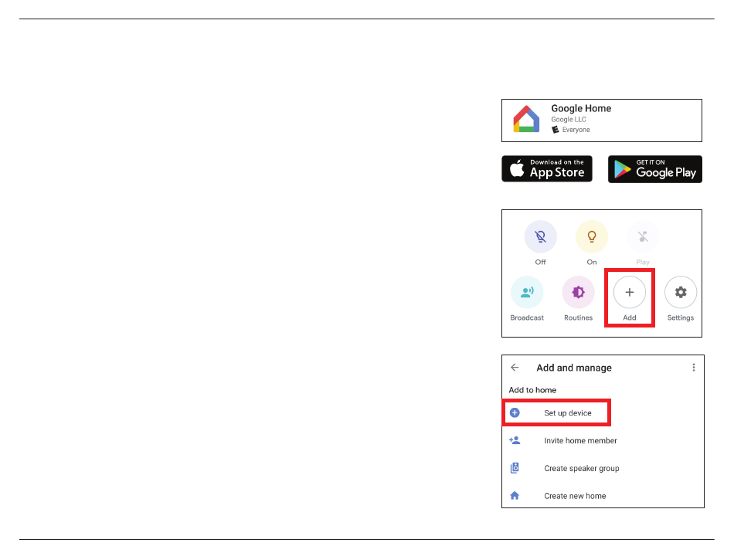Click the speaker icon beside Create speaker group
The height and width of the screenshot is (560, 734).
[x=515, y=468]
